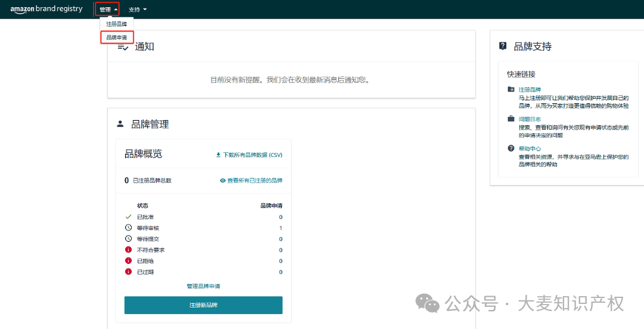Click the 不符合要求 status label
644x329 pixels.
(x=151, y=250)
